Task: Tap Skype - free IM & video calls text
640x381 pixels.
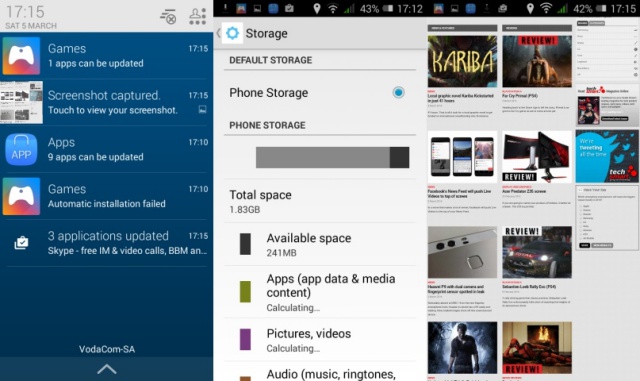Action: pos(127,251)
